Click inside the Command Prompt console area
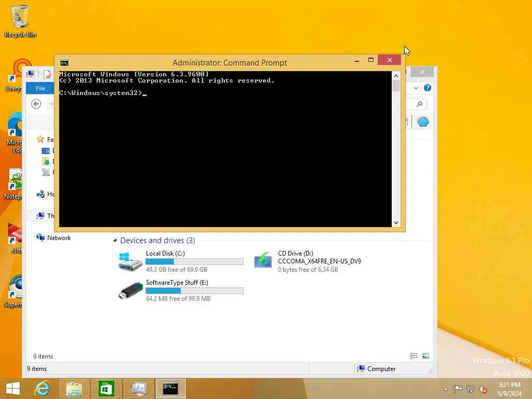The height and width of the screenshot is (399, 532). pyautogui.click(x=225, y=149)
